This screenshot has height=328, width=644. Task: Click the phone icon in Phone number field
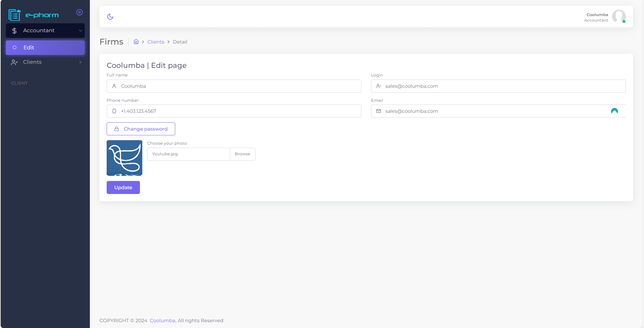pos(114,111)
